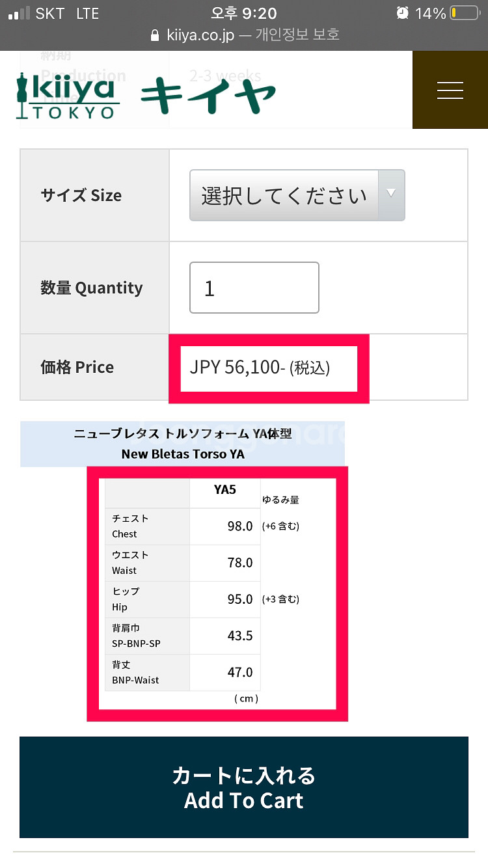Tap the kiiya.co.jp address bar
Screen dimensions: 488x868
(x=244, y=34)
